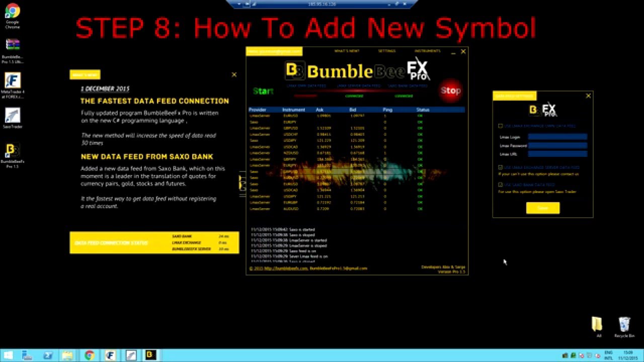
Task: Open File Explorer from the taskbar
Action: pyautogui.click(x=68, y=355)
